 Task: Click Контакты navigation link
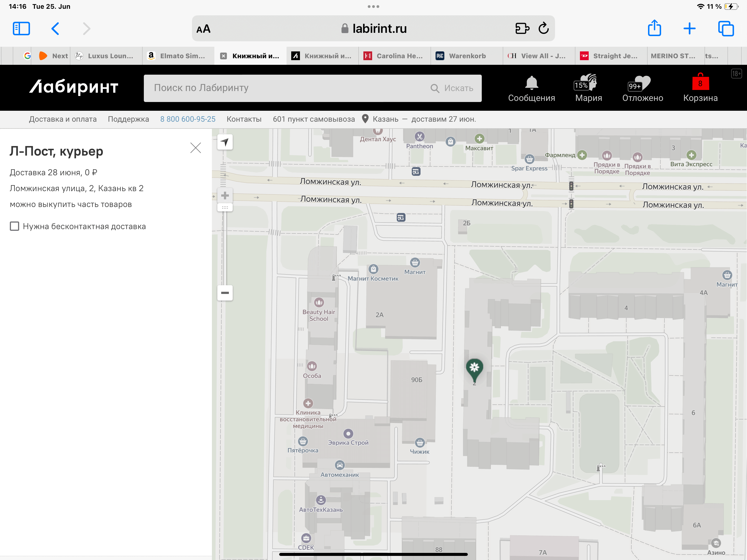tap(245, 119)
